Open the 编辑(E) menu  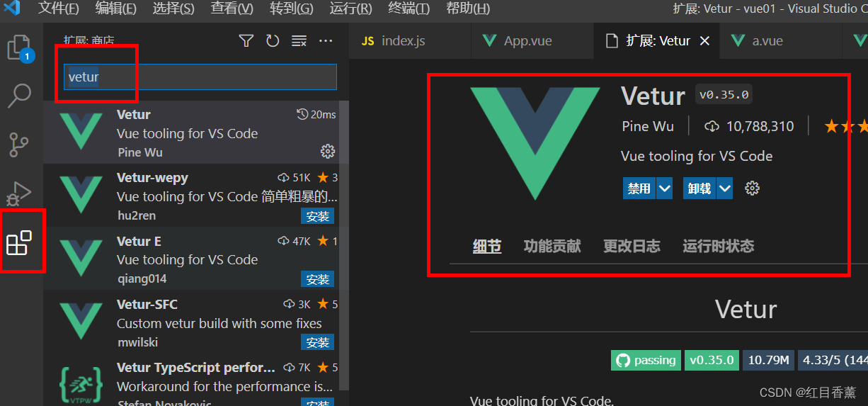116,9
